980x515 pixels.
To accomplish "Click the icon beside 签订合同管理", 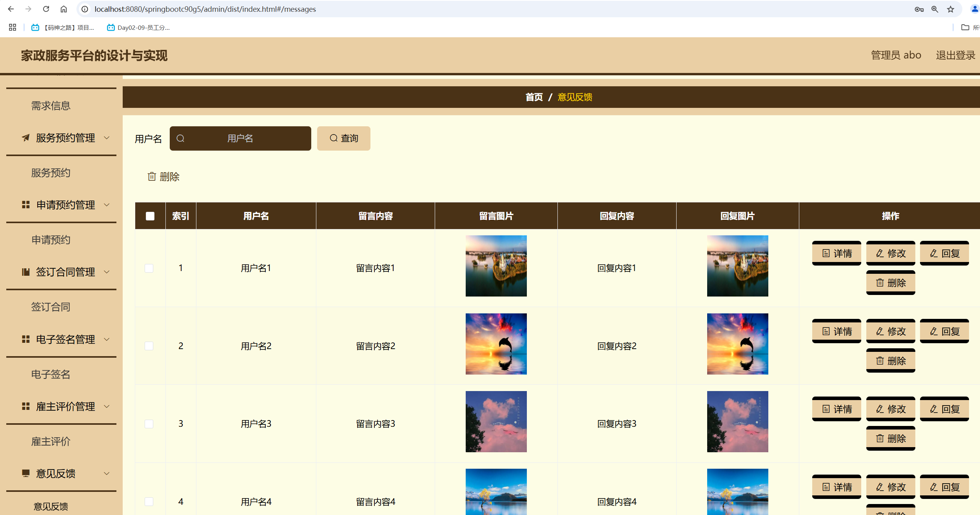I will [x=26, y=272].
